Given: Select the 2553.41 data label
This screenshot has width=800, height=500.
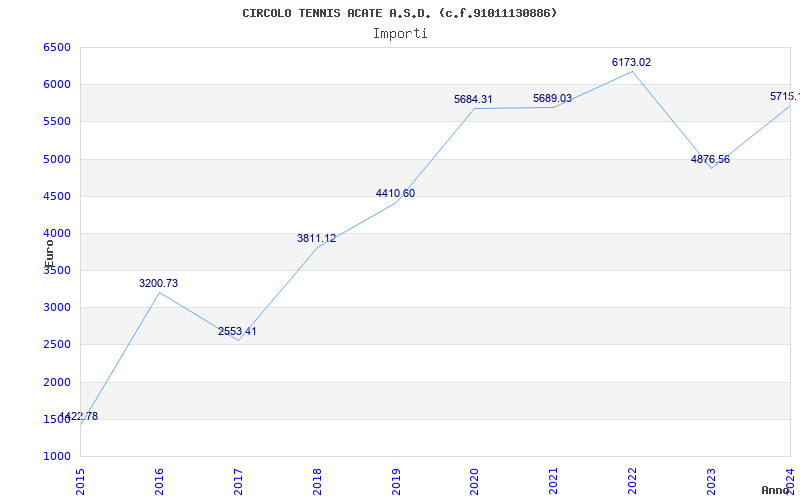Looking at the screenshot, I should [237, 331].
